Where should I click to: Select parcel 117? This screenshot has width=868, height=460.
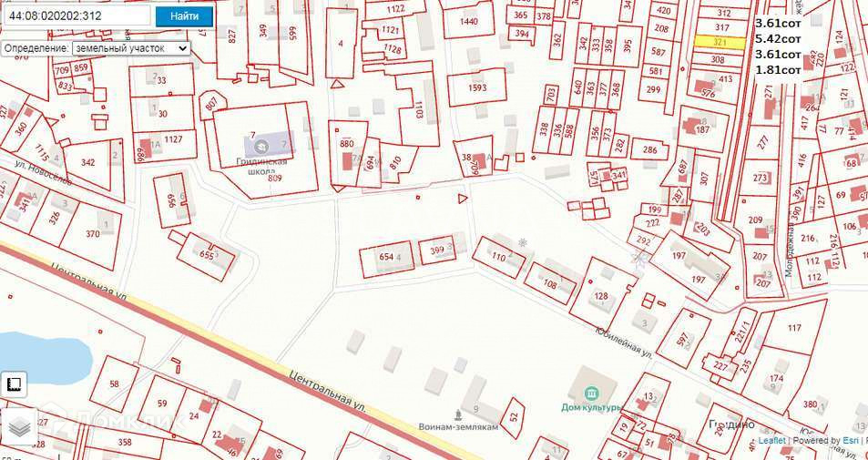tap(795, 328)
